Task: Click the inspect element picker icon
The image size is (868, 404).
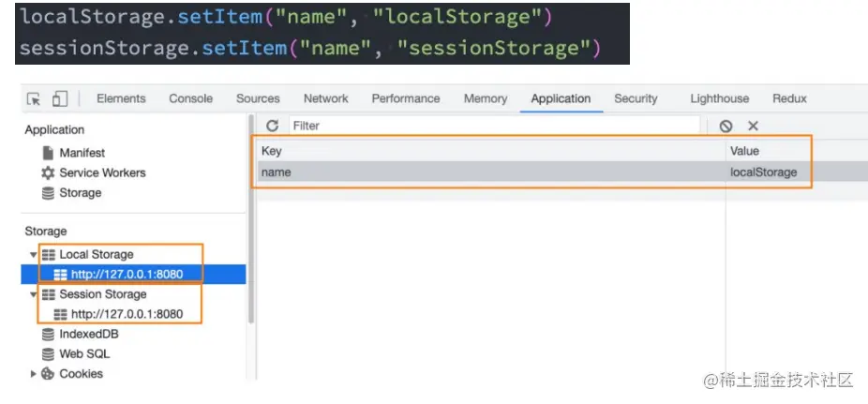Action: click(35, 99)
